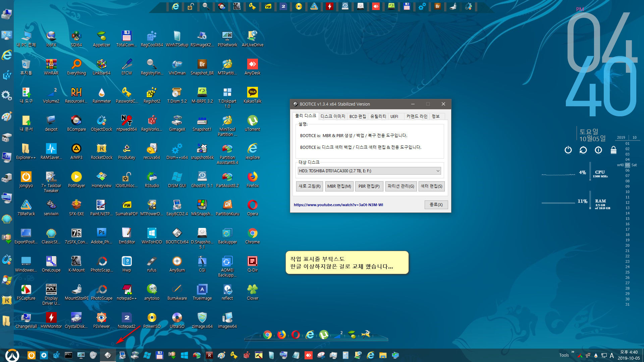Launch UltraISO from the desktop
Viewport: 644px width, 362px height.
tap(177, 320)
